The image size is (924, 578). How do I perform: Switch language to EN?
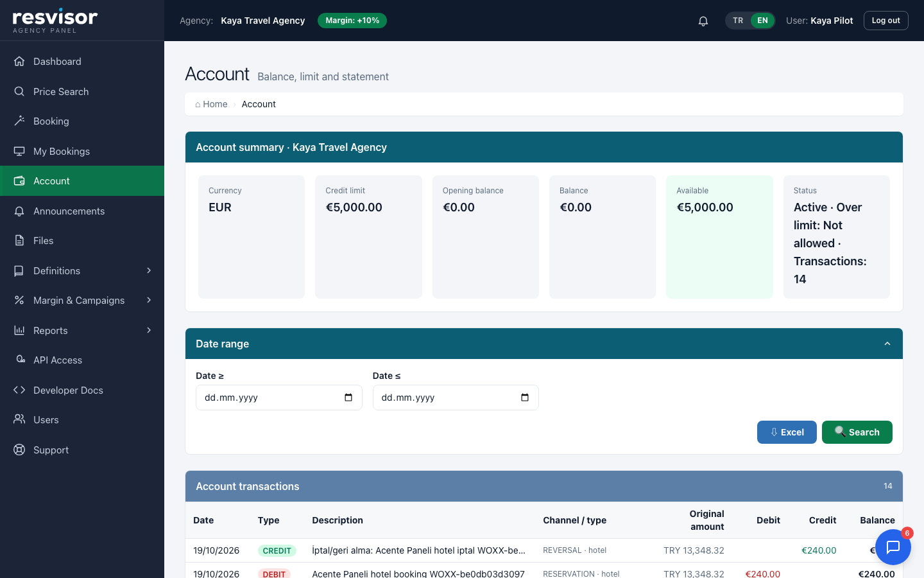pos(762,21)
